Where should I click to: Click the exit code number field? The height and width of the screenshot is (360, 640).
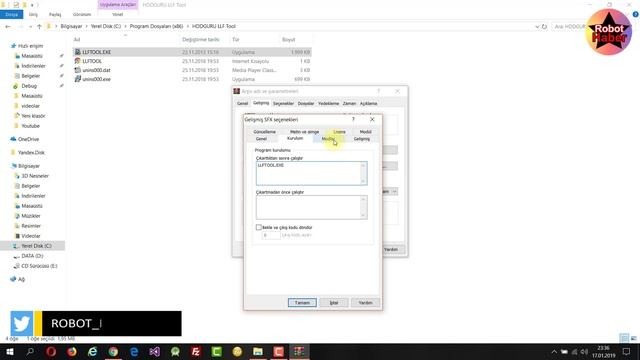click(x=271, y=235)
